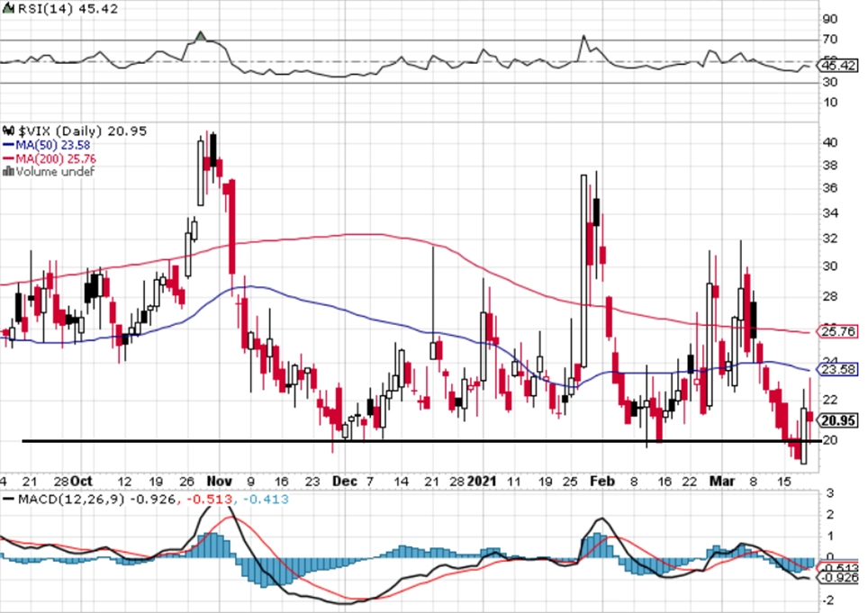Click the Volume bars icon in legend
Viewport: 868px width, 613px height.
point(8,172)
